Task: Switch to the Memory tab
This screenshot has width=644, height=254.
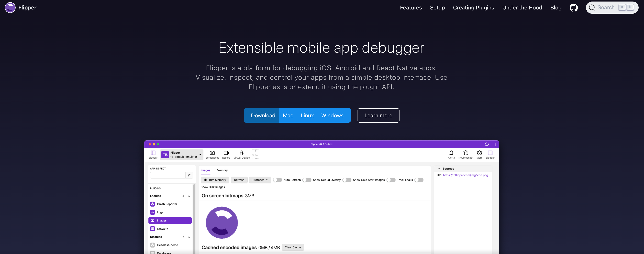Action: (x=222, y=170)
